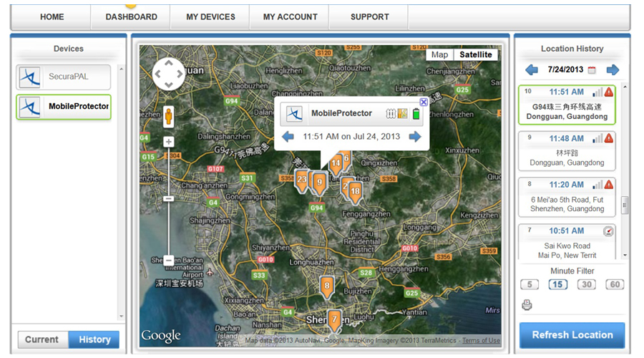Click map marker number 8
644x358 pixels.
click(x=327, y=286)
